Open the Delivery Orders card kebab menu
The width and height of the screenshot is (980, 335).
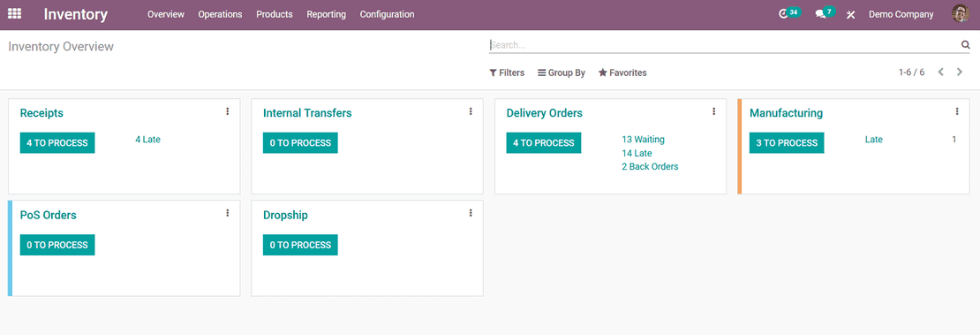click(713, 111)
